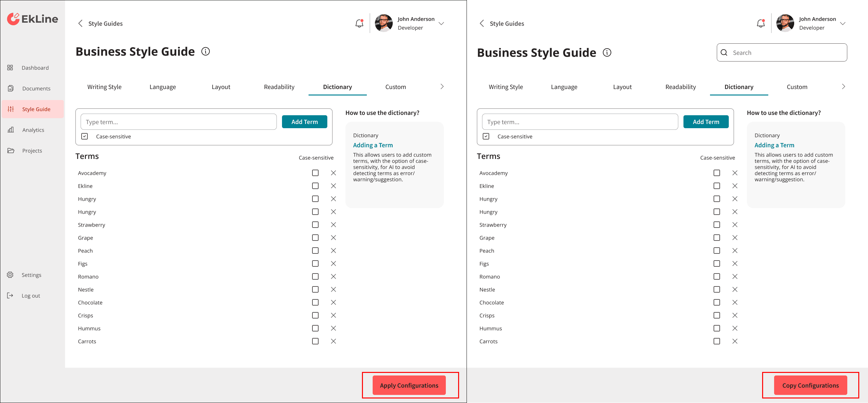Image resolution: width=868 pixels, height=403 pixels.
Task: Click the Copy Configurations button
Action: pyautogui.click(x=810, y=385)
